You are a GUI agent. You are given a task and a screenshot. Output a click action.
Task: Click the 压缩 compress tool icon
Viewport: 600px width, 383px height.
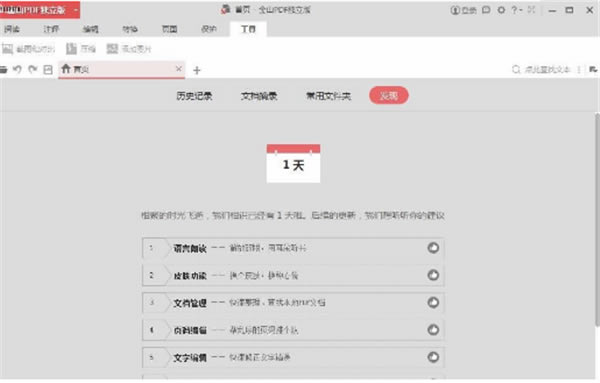click(72, 49)
